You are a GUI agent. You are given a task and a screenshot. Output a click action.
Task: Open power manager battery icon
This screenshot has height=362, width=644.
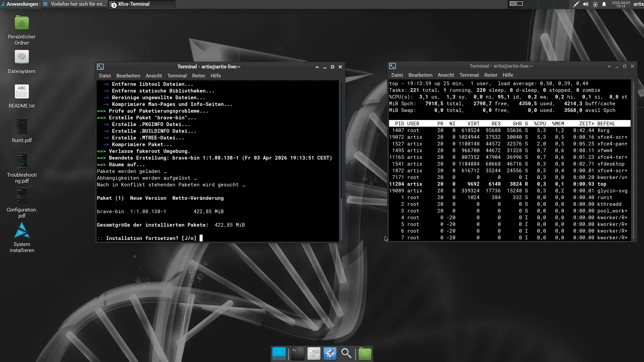tap(595, 4)
